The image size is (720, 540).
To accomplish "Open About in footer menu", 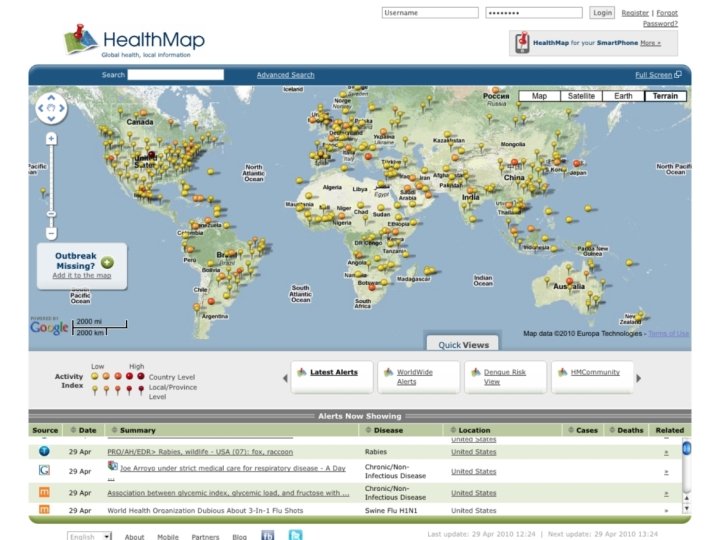I will click(x=134, y=536).
